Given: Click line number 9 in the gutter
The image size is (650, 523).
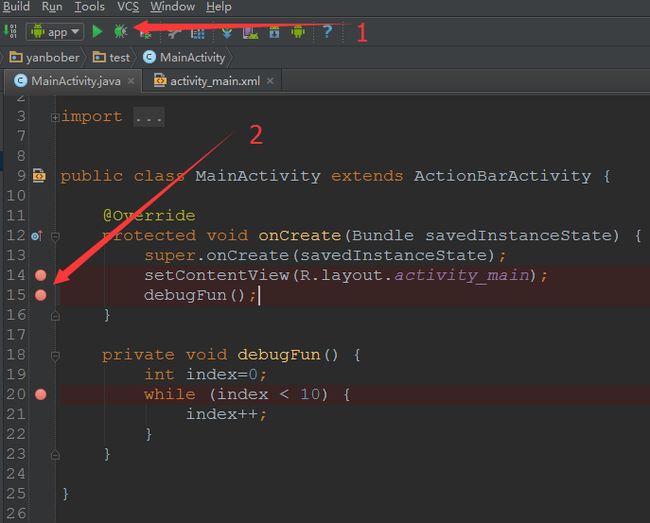Looking at the screenshot, I should tap(21, 176).
